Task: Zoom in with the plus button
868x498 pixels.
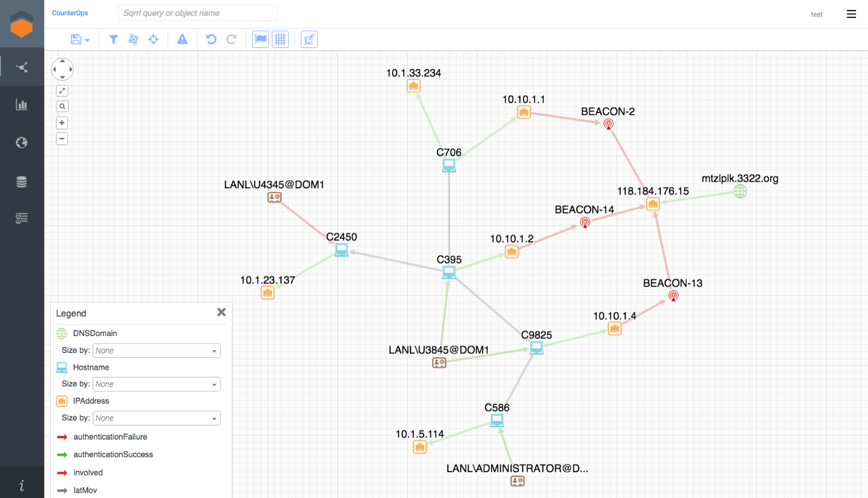Action: [62, 123]
